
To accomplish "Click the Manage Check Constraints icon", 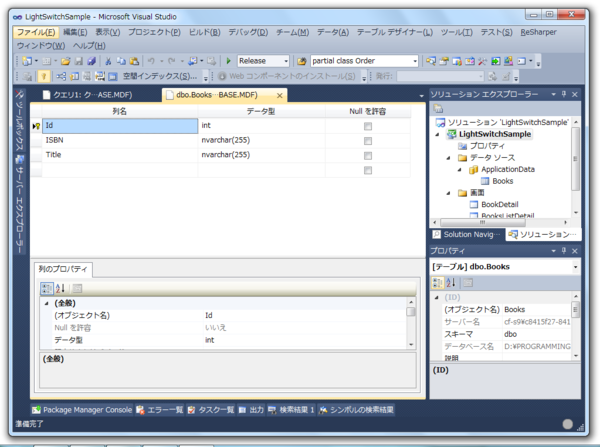I will point(113,76).
